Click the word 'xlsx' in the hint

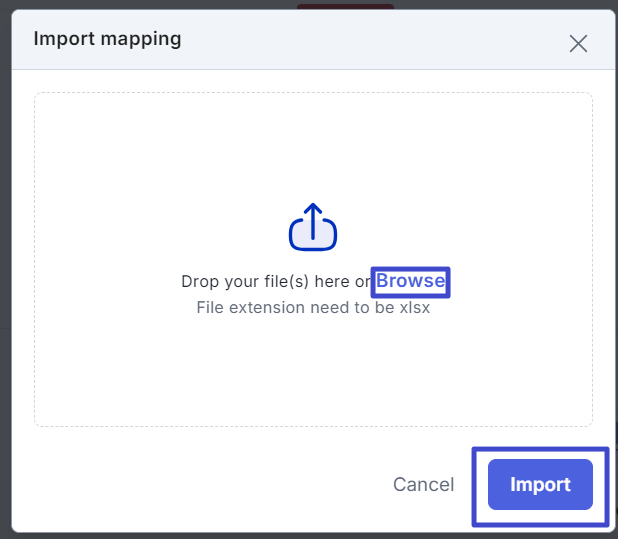click(x=413, y=307)
